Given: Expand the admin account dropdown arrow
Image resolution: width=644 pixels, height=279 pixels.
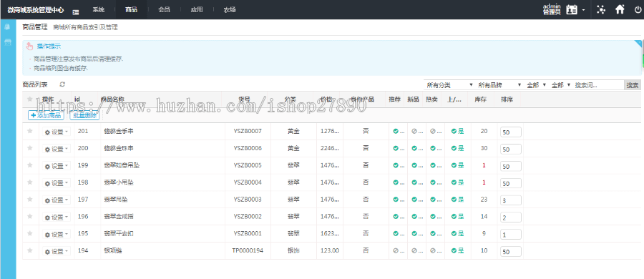Looking at the screenshot, I should 583,10.
